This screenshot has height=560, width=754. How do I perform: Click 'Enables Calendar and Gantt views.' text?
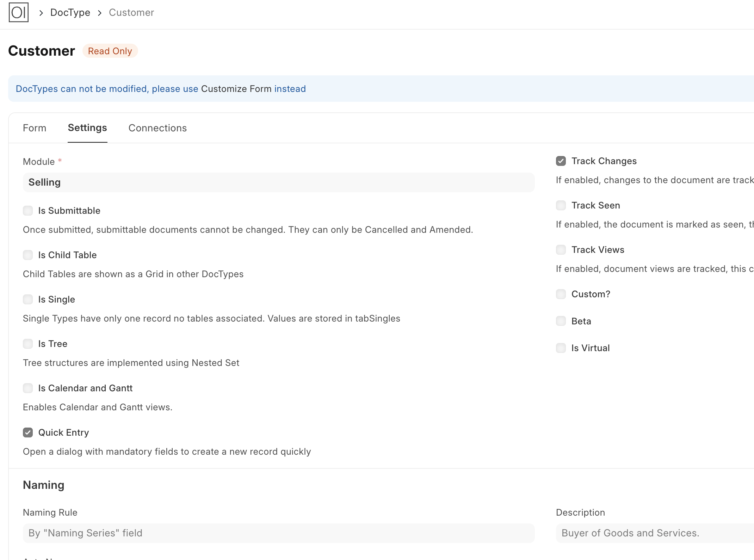click(x=98, y=407)
